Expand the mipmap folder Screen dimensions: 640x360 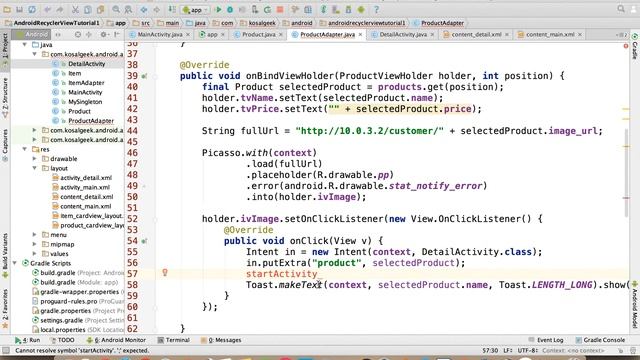click(x=34, y=244)
